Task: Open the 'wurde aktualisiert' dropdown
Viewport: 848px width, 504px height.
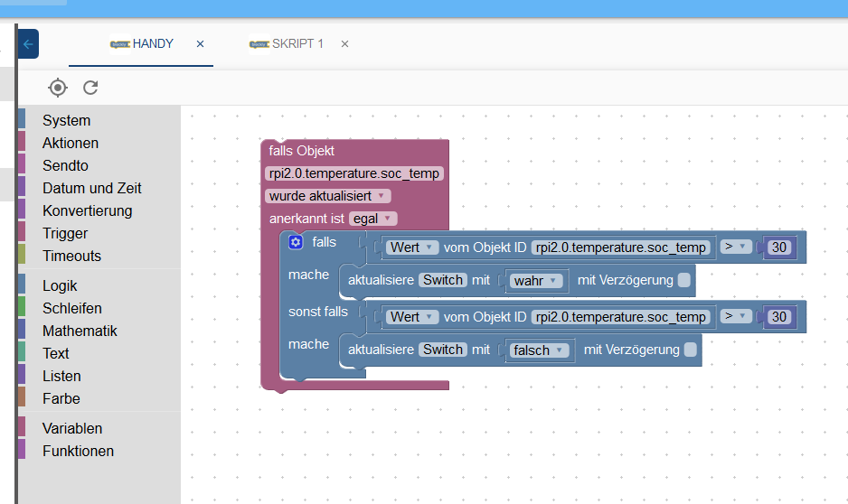Action: click(x=328, y=196)
